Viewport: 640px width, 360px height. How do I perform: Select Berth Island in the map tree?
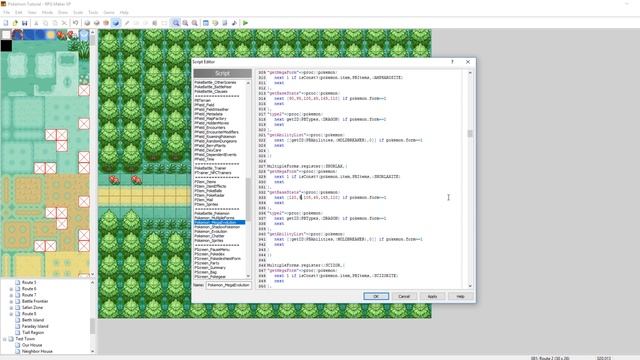tap(33, 320)
